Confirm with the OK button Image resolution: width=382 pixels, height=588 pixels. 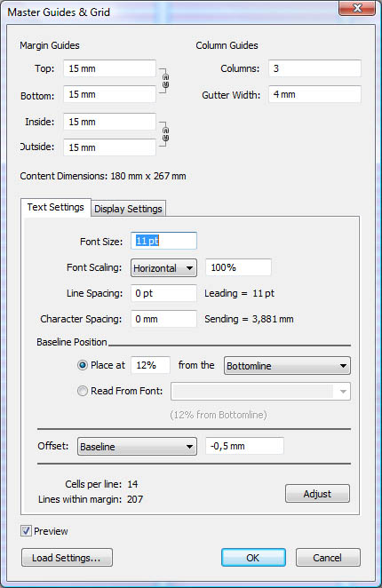coord(253,558)
